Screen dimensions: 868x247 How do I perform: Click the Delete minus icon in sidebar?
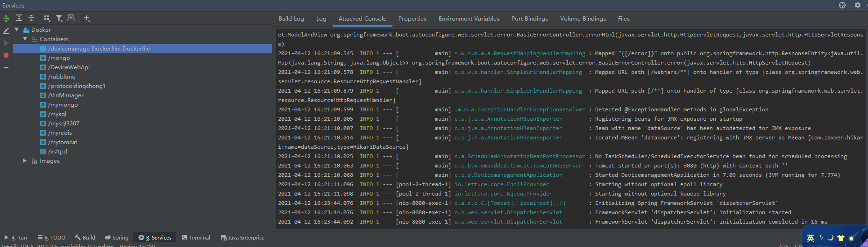click(6, 67)
